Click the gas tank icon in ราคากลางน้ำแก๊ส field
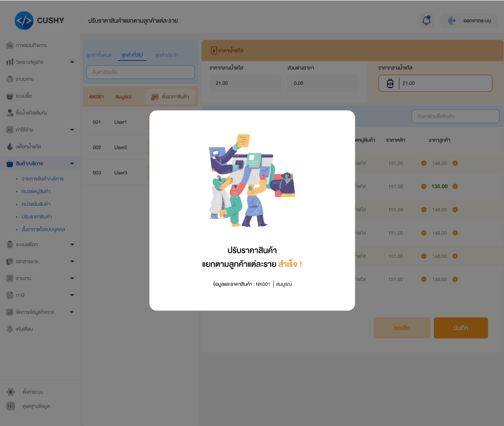 pos(390,84)
